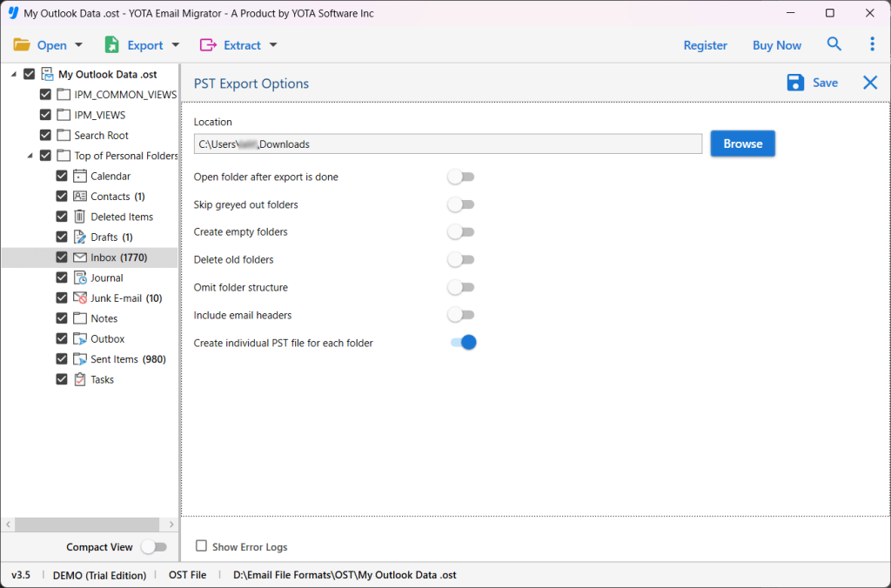Click the Extract toolbar menu label

[242, 45]
